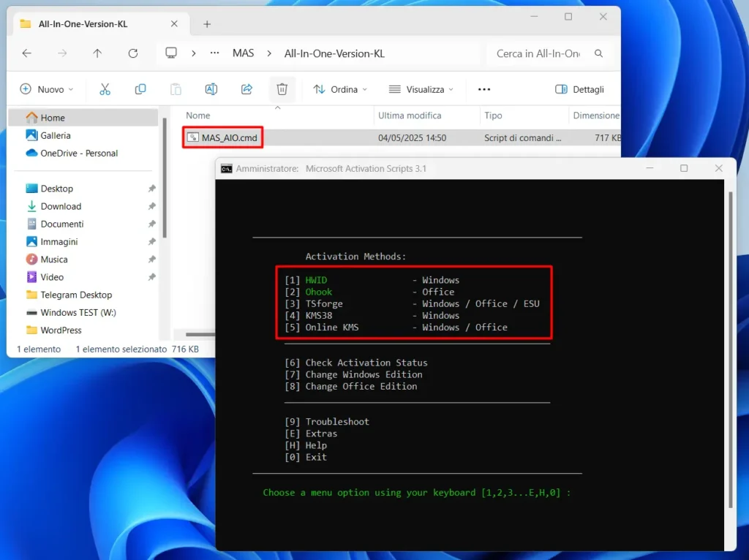Go back with the Explorer back arrow
Viewport: 749px width, 560px height.
(x=27, y=53)
